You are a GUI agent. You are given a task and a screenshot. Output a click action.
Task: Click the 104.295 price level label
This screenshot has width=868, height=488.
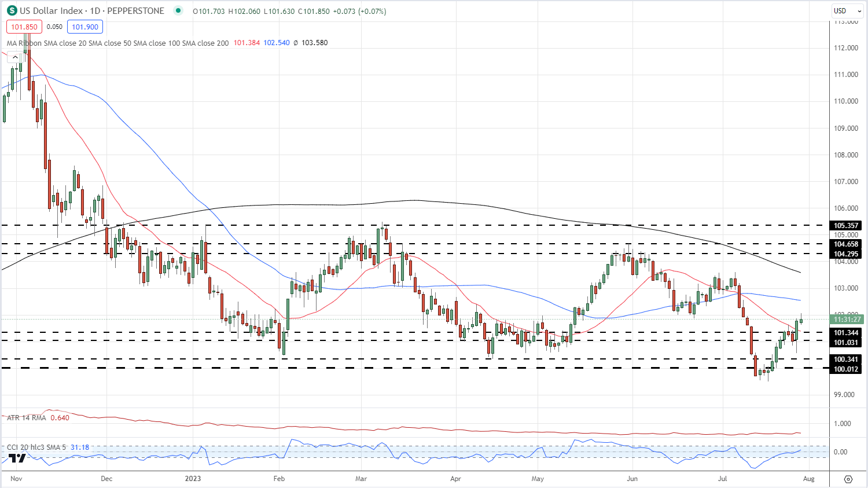[846, 254]
